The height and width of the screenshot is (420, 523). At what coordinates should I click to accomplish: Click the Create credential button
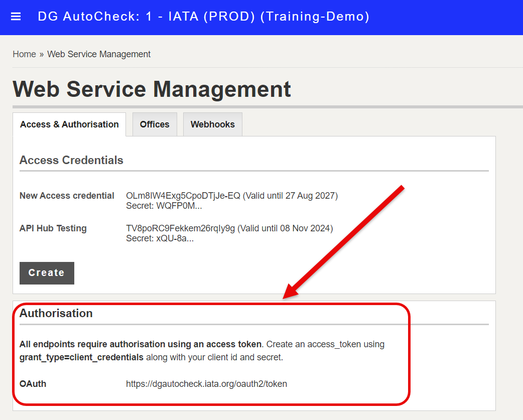(x=47, y=273)
